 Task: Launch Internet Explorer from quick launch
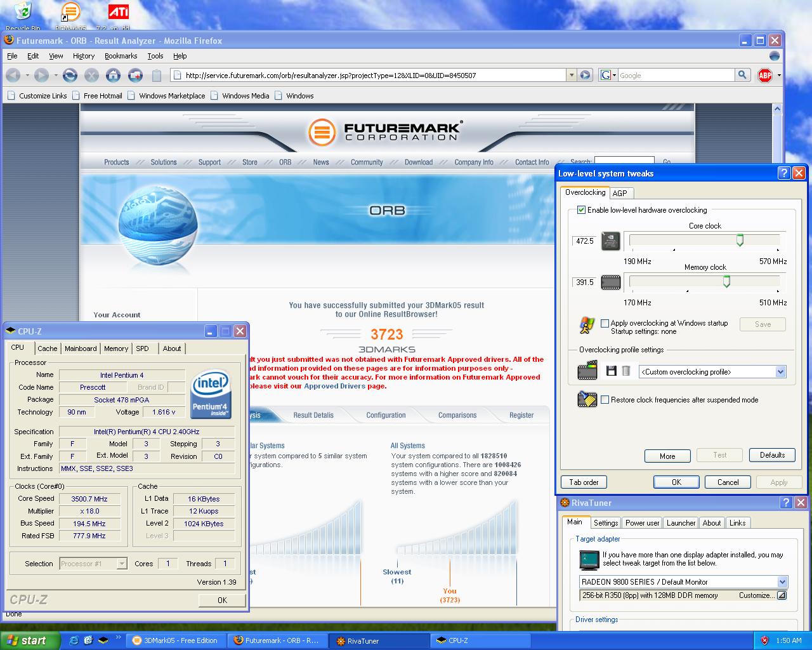pyautogui.click(x=74, y=640)
